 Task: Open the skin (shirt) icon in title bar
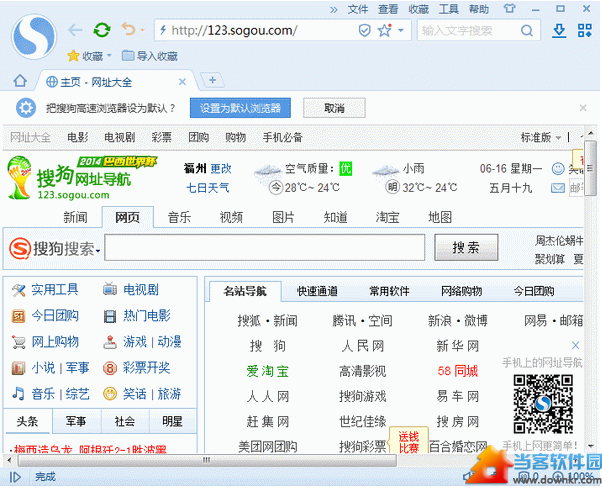coord(509,8)
